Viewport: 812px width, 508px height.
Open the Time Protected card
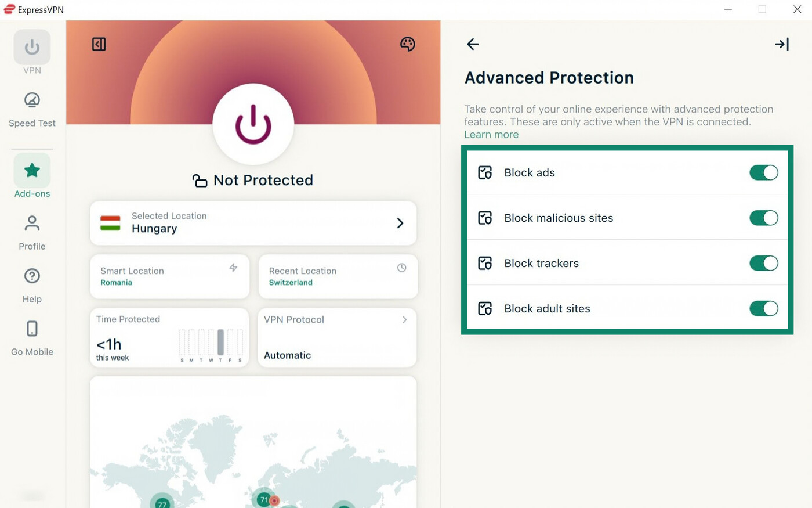click(x=169, y=337)
